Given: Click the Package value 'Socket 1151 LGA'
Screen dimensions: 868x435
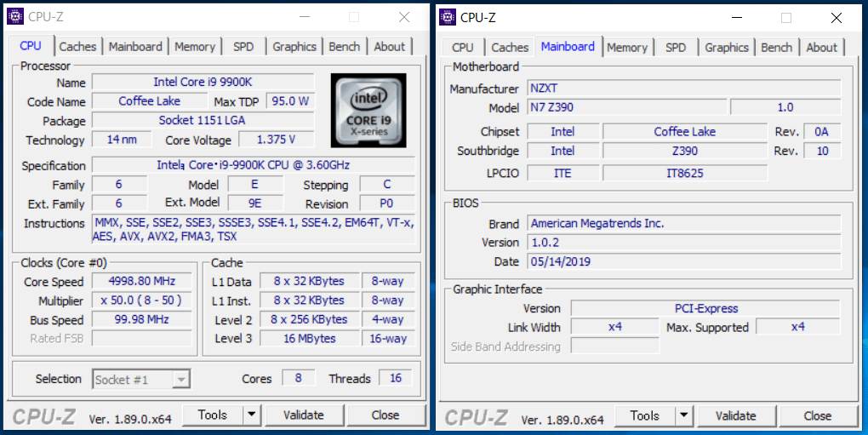Looking at the screenshot, I should click(x=203, y=120).
